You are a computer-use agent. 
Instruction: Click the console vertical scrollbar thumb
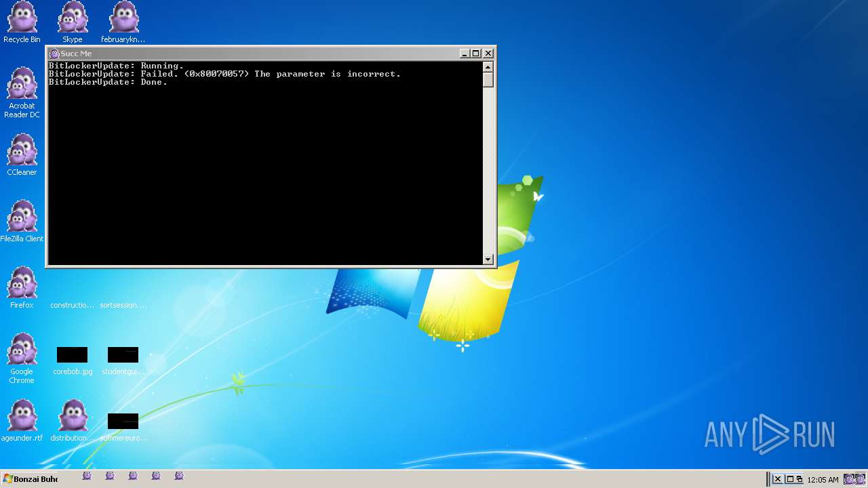[x=488, y=79]
